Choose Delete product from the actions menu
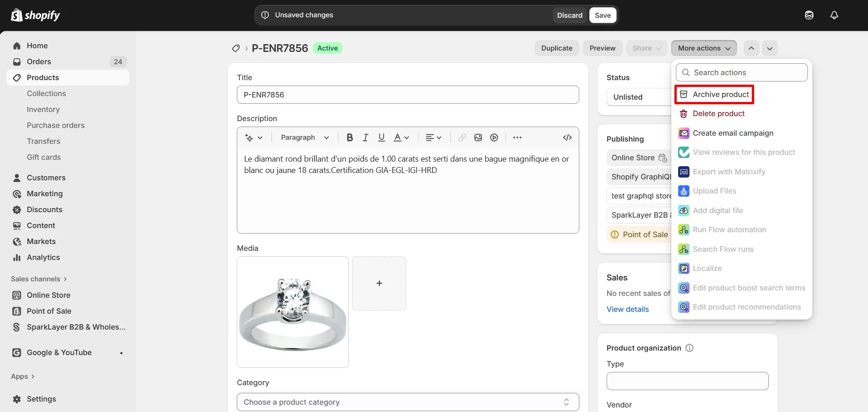 click(719, 113)
